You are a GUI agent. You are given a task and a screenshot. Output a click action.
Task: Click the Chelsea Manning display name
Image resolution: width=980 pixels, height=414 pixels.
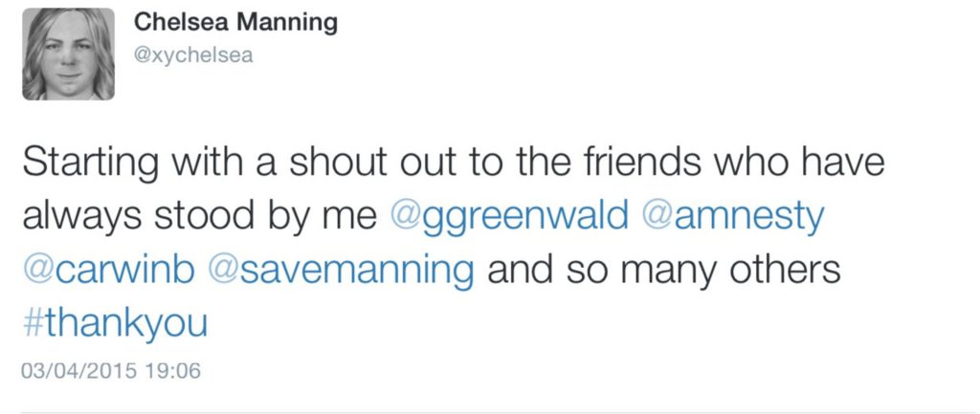[234, 22]
